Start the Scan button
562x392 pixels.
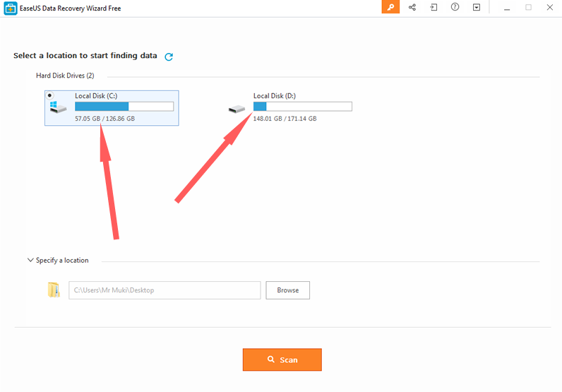pos(282,360)
